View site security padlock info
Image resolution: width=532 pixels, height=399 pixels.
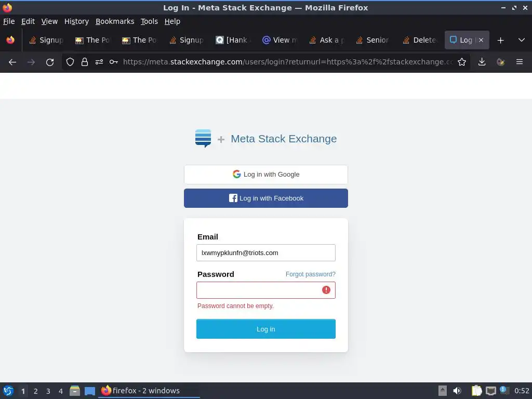85,62
